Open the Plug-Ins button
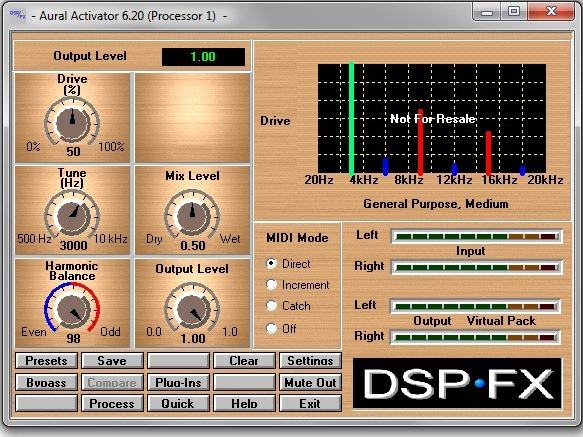 pos(178,382)
